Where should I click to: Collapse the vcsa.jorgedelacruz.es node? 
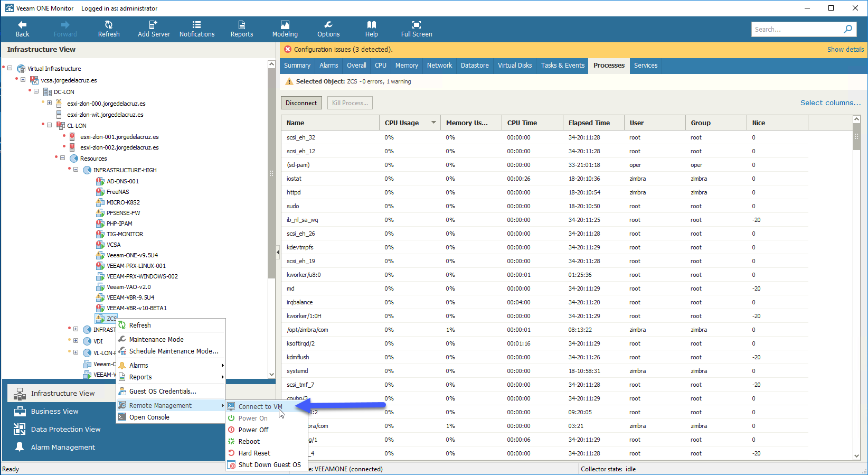pyautogui.click(x=23, y=80)
